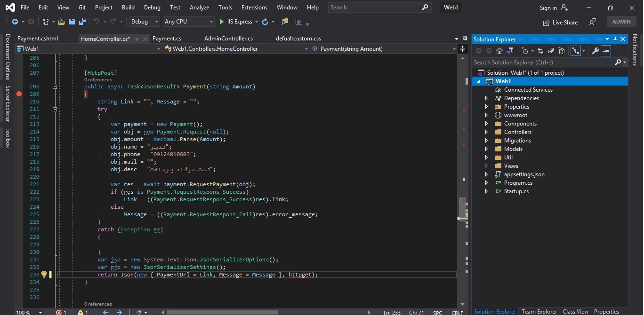Toggle the breakpoint on line 209

19,94
